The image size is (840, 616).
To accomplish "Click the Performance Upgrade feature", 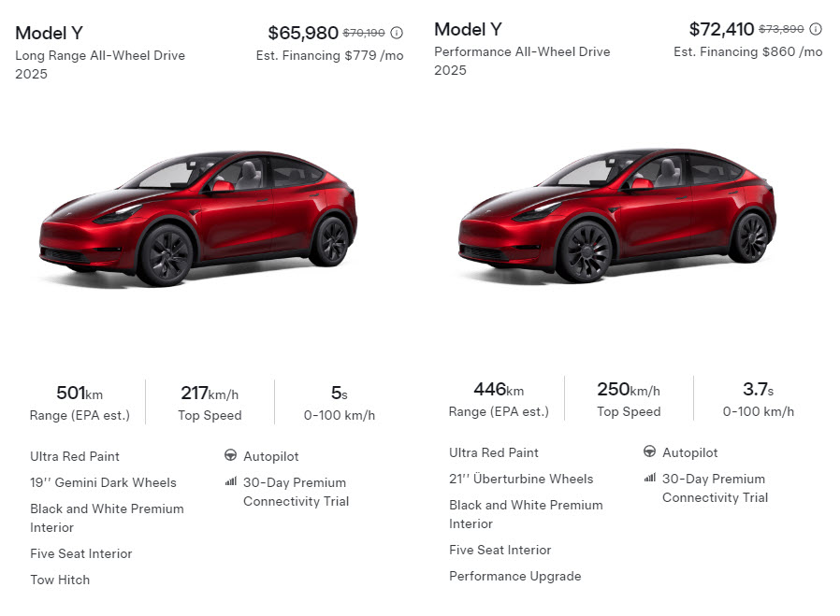I will tap(514, 576).
